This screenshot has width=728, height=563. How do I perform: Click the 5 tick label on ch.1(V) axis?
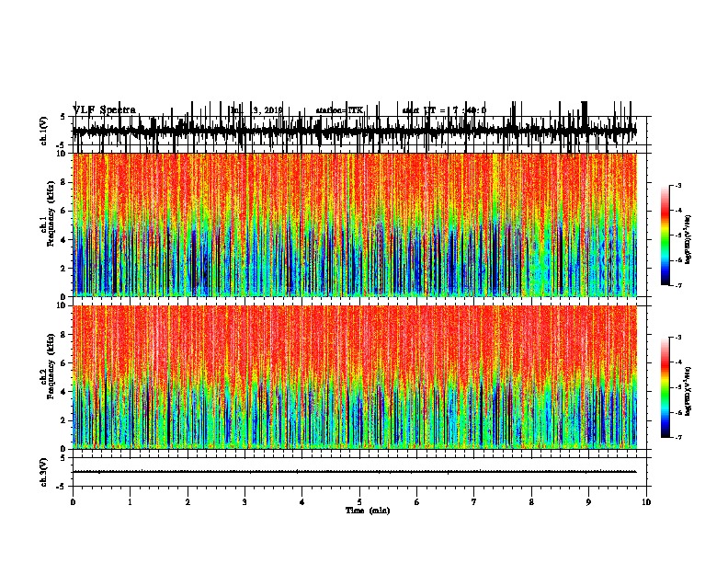tap(63, 117)
